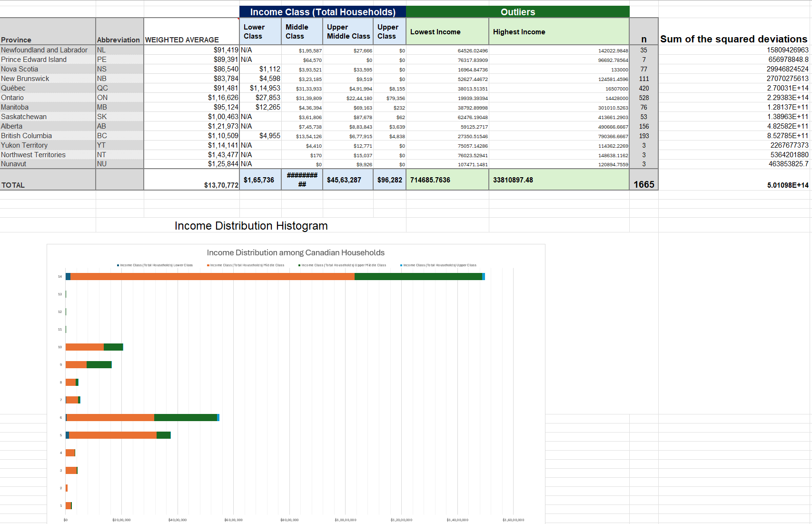Select the Income Class (Total Households) merged header
Screen dimensions: 812x524
(x=322, y=11)
